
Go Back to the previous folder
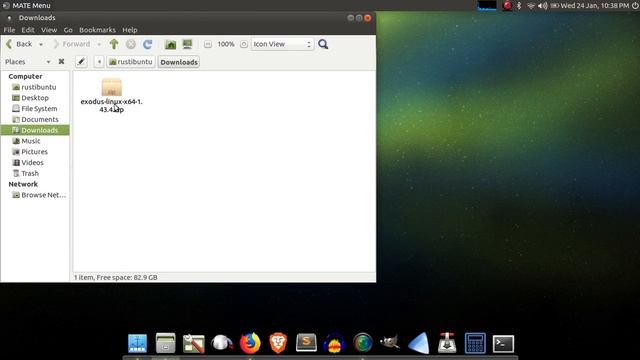(19, 44)
